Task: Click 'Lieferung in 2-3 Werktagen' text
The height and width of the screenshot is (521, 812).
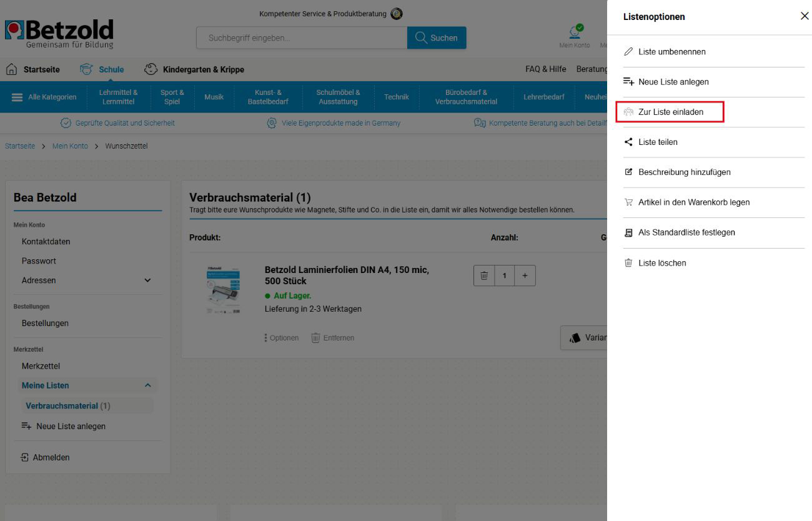Action: point(313,309)
